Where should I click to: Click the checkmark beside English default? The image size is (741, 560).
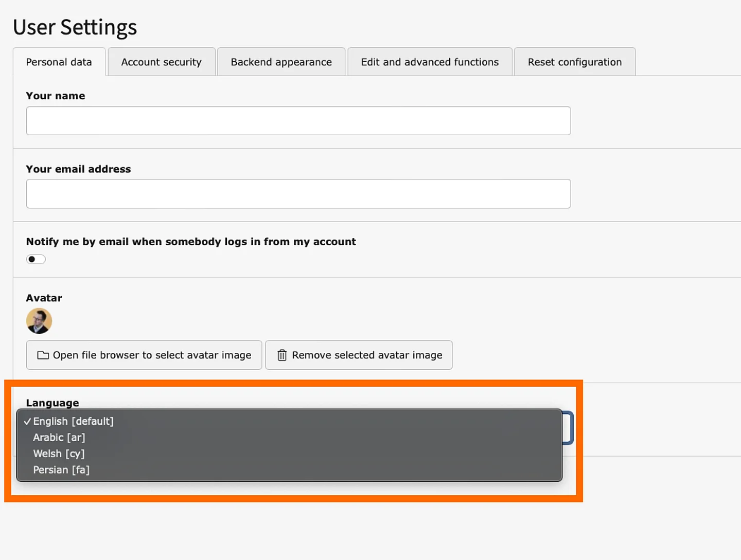point(27,421)
